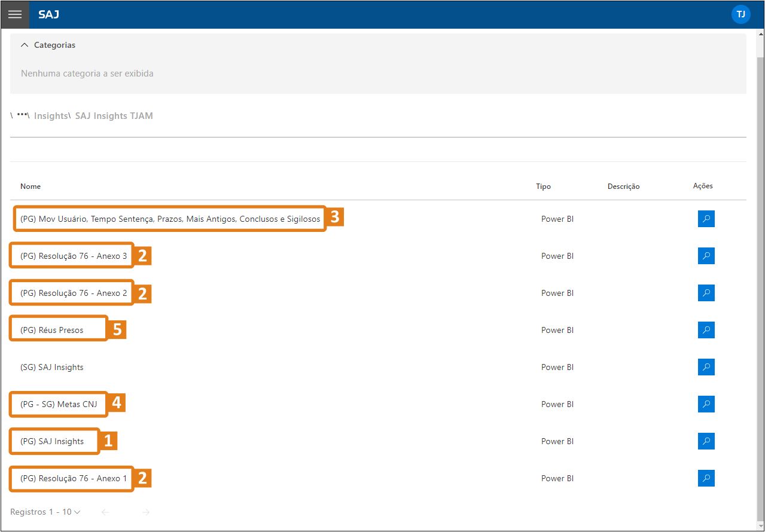
Task: Open (PG) Mov Usuário, Tempo Sentença report name
Action: (x=170, y=219)
